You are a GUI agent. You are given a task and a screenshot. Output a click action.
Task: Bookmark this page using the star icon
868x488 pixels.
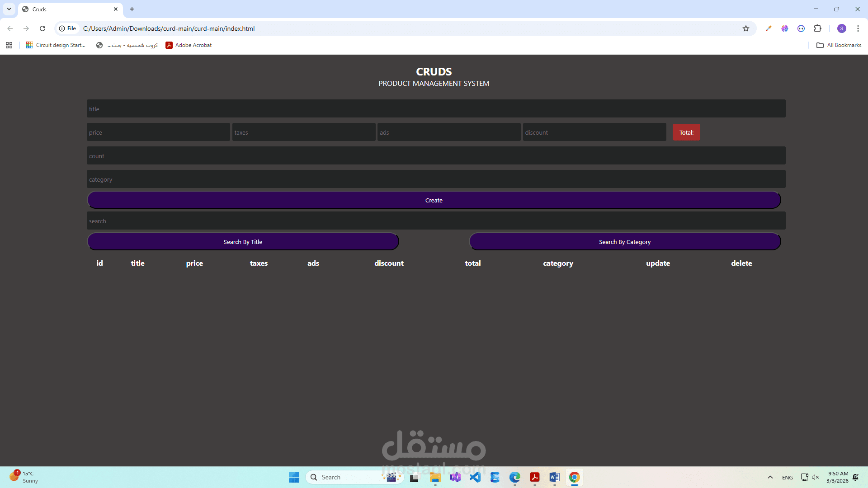pos(746,28)
